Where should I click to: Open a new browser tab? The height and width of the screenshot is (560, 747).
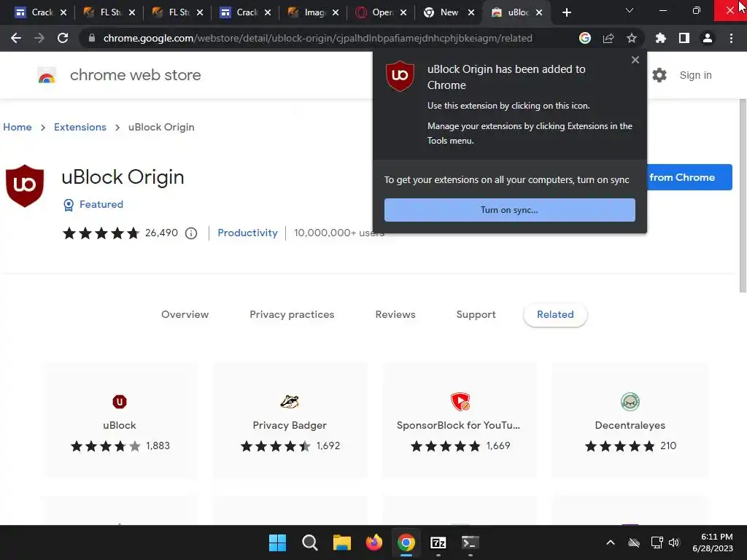click(566, 13)
